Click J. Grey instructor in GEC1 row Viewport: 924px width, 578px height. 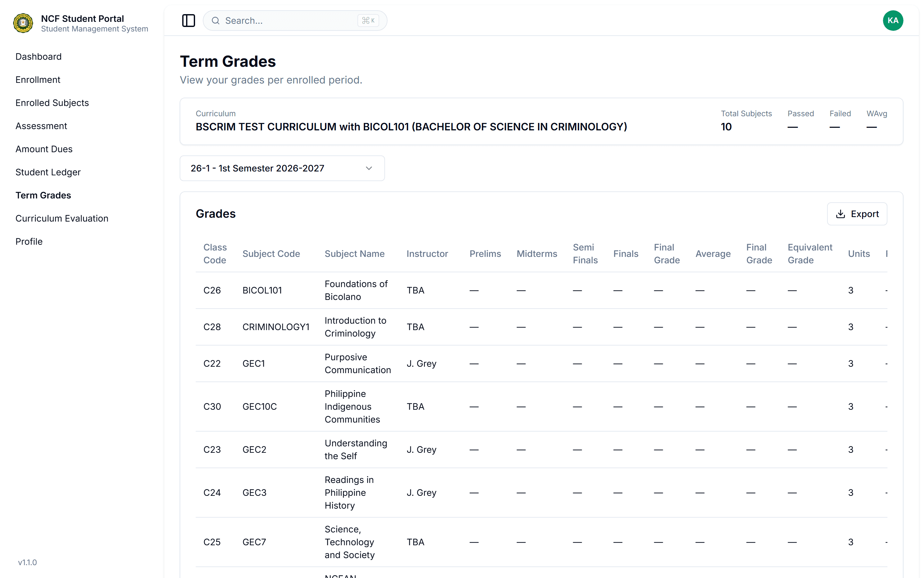[x=421, y=363]
